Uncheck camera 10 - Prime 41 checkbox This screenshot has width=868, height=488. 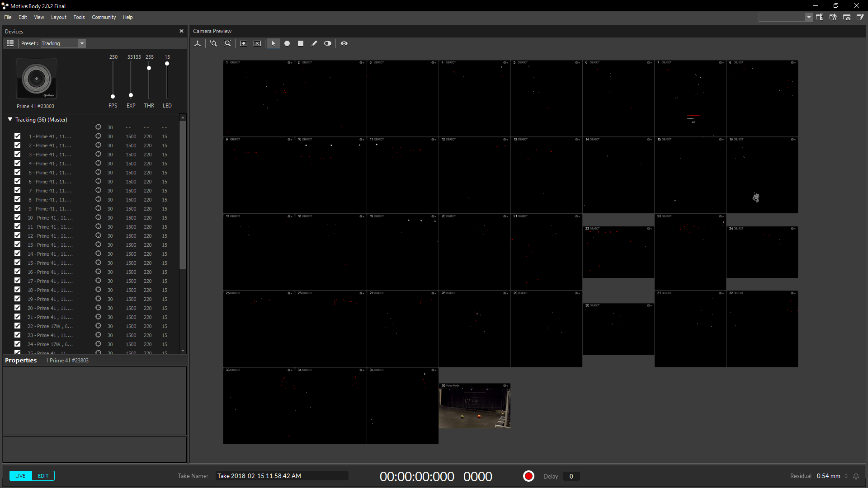click(17, 217)
